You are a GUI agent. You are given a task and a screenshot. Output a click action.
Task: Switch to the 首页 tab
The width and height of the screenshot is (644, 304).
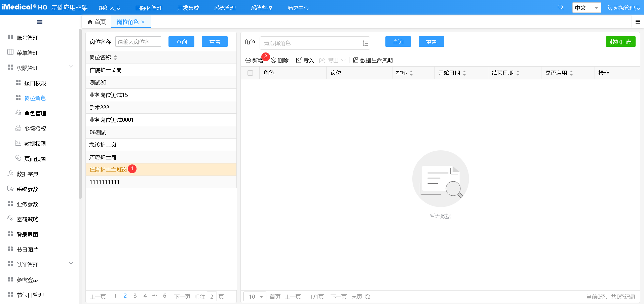click(x=97, y=22)
